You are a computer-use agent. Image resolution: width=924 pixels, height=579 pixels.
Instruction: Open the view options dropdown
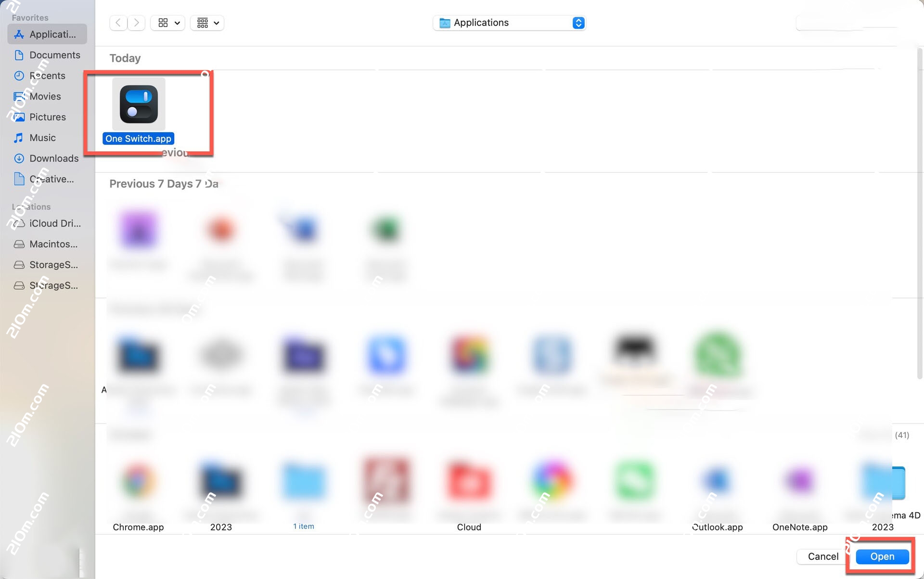pyautogui.click(x=167, y=23)
